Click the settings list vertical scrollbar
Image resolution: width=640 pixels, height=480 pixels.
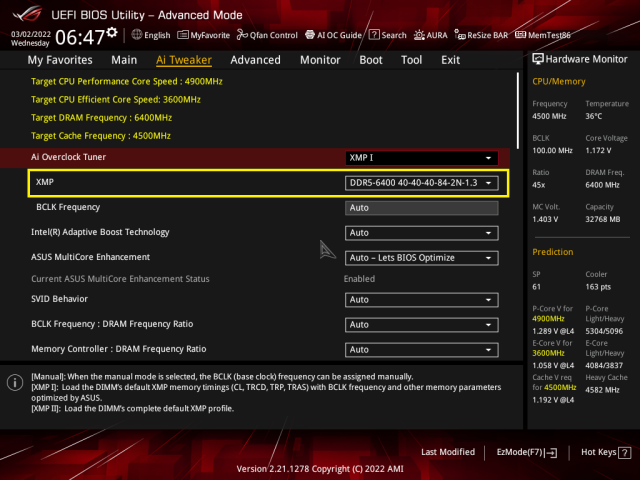(x=518, y=111)
